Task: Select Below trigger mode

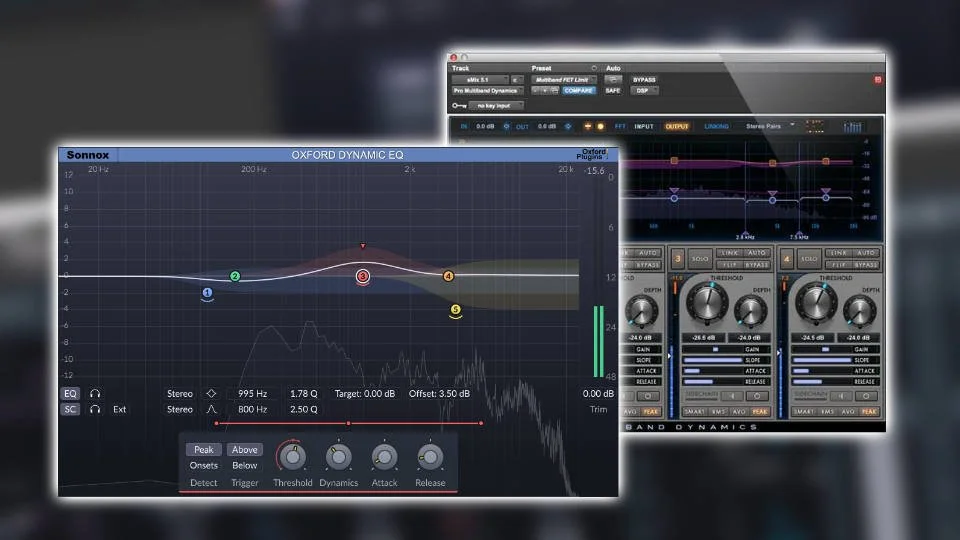Action: click(x=244, y=465)
